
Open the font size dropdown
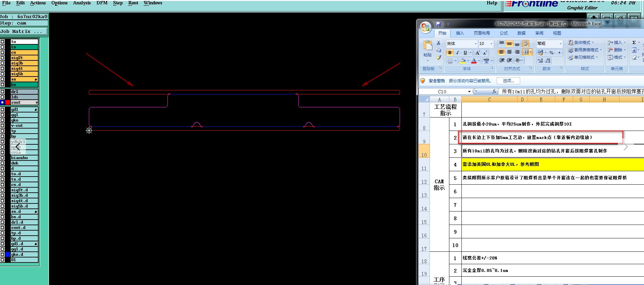point(491,44)
